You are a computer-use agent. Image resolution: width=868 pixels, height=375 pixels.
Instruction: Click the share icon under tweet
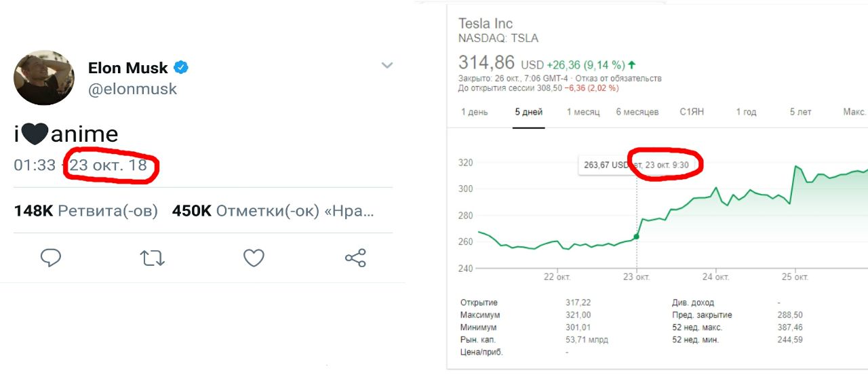pos(355,258)
